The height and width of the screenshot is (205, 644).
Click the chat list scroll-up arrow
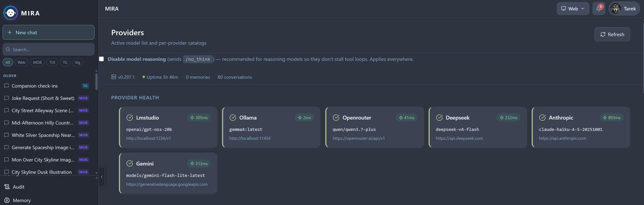click(x=96, y=71)
